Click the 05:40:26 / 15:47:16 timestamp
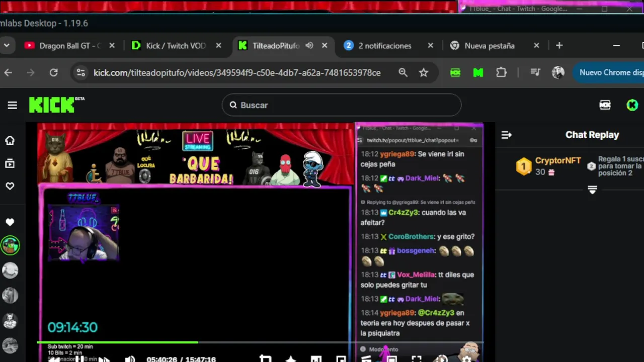The width and height of the screenshot is (644, 362). tap(181, 359)
